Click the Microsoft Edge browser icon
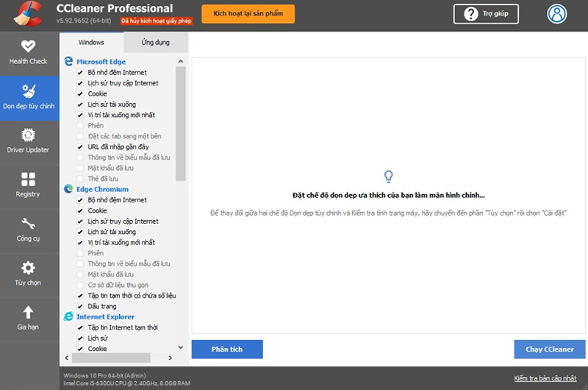The height and width of the screenshot is (390, 588). (68, 61)
